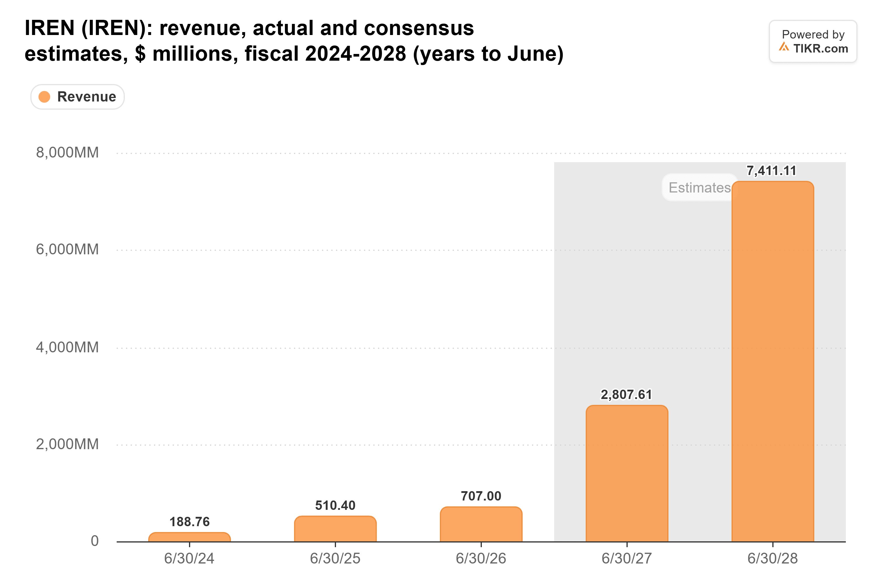Screen dimensions: 882x588
Task: Click the 8,000MM y-axis label
Action: tap(67, 153)
